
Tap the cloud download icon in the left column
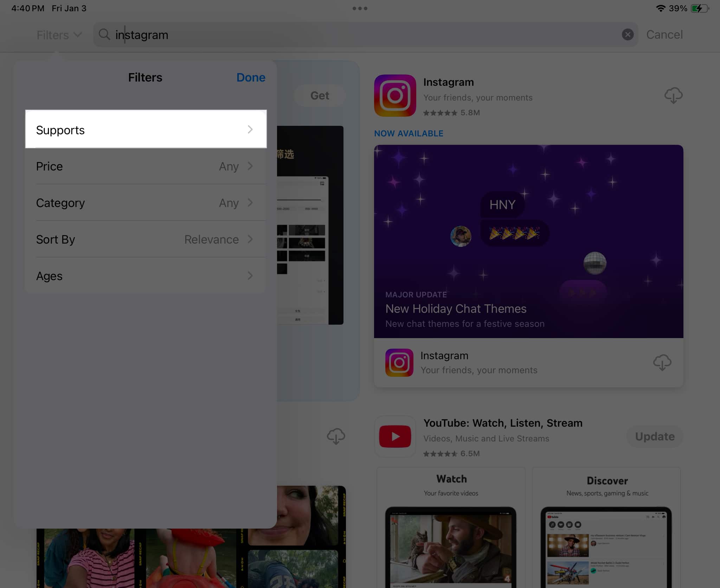[336, 436]
